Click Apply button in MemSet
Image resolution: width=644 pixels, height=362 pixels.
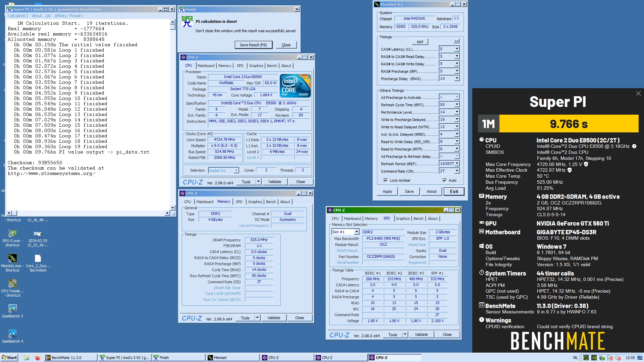coord(387,191)
